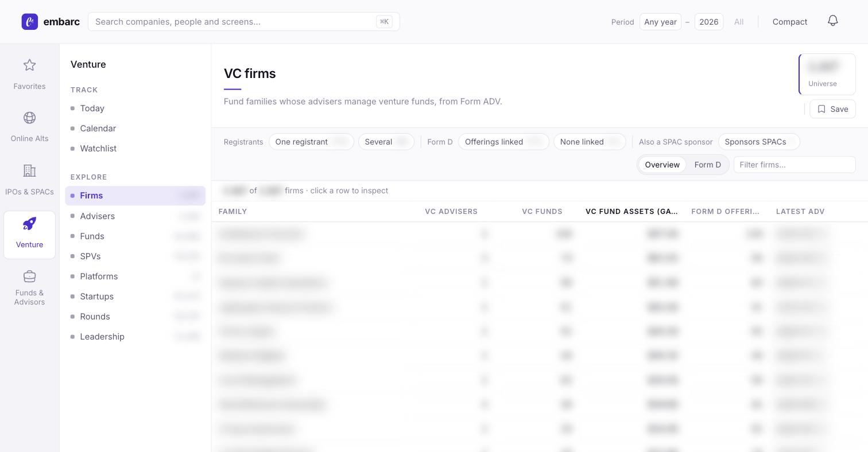Image resolution: width=868 pixels, height=452 pixels.
Task: Sort by VC Fund Assets column
Action: [631, 212]
